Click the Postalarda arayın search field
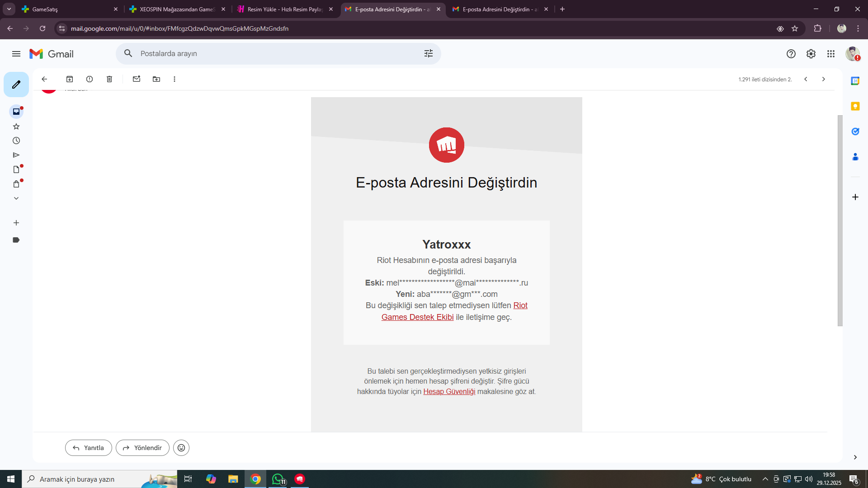Image resolution: width=868 pixels, height=488 pixels. click(x=278, y=53)
